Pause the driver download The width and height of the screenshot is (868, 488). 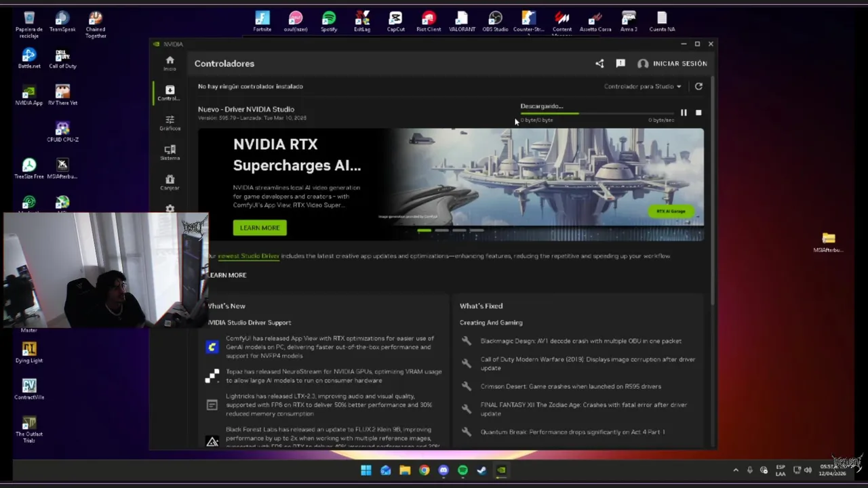coord(684,113)
